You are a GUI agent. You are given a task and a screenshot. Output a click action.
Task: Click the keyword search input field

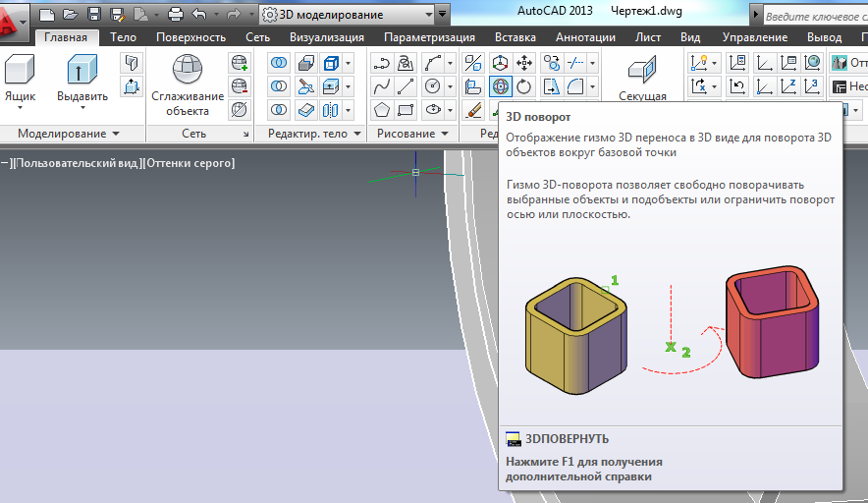tap(815, 16)
